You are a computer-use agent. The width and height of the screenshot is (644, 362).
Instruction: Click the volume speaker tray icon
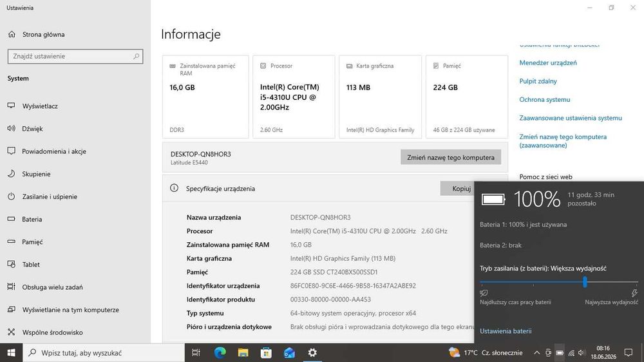tap(581, 352)
